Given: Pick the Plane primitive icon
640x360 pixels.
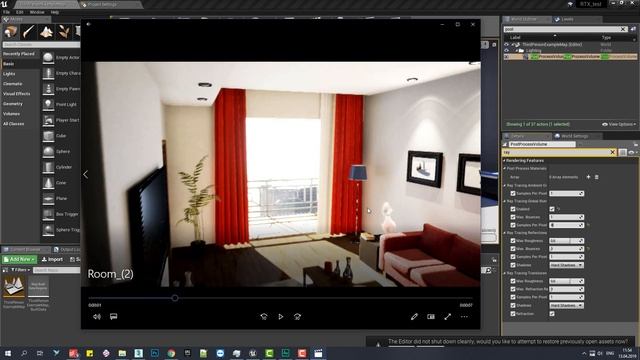Looking at the screenshot, I should [48, 198].
